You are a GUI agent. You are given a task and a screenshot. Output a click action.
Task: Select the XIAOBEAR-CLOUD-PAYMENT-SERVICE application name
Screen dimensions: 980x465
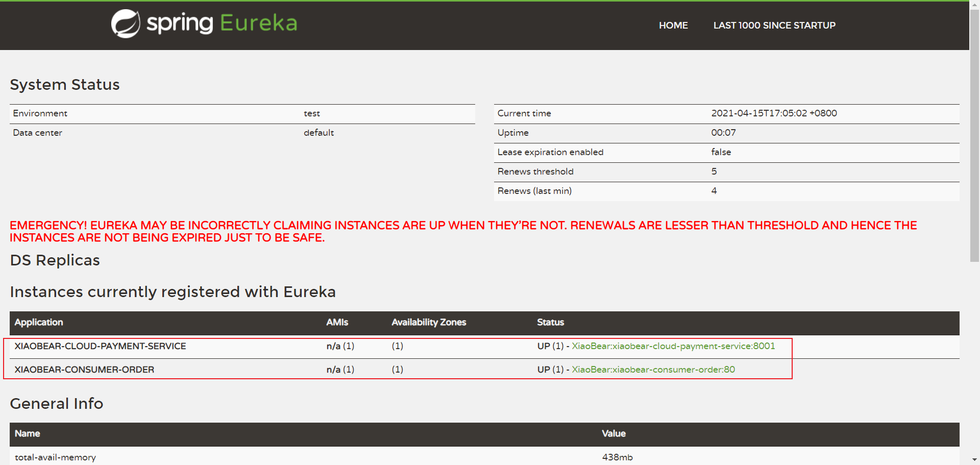[x=100, y=346]
